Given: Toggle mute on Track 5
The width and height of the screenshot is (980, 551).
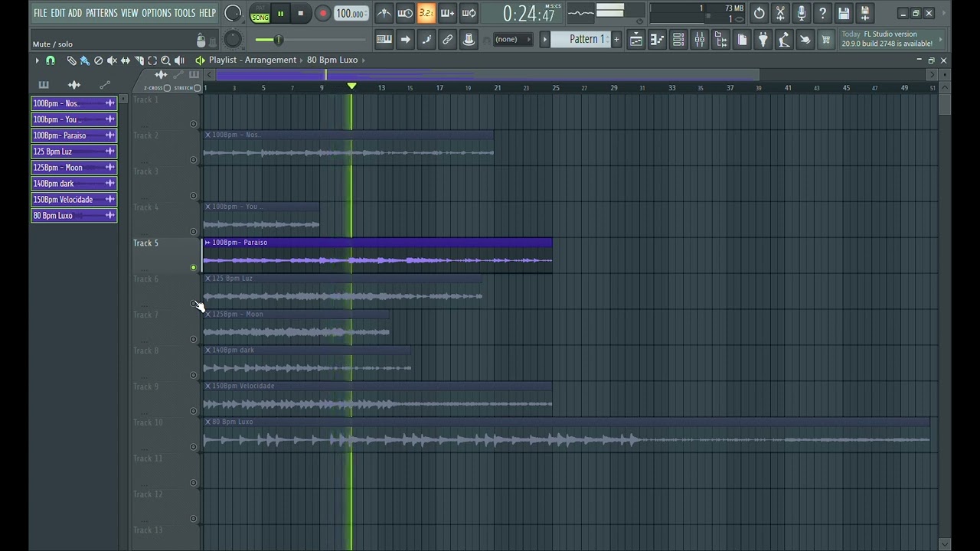Looking at the screenshot, I should [193, 268].
